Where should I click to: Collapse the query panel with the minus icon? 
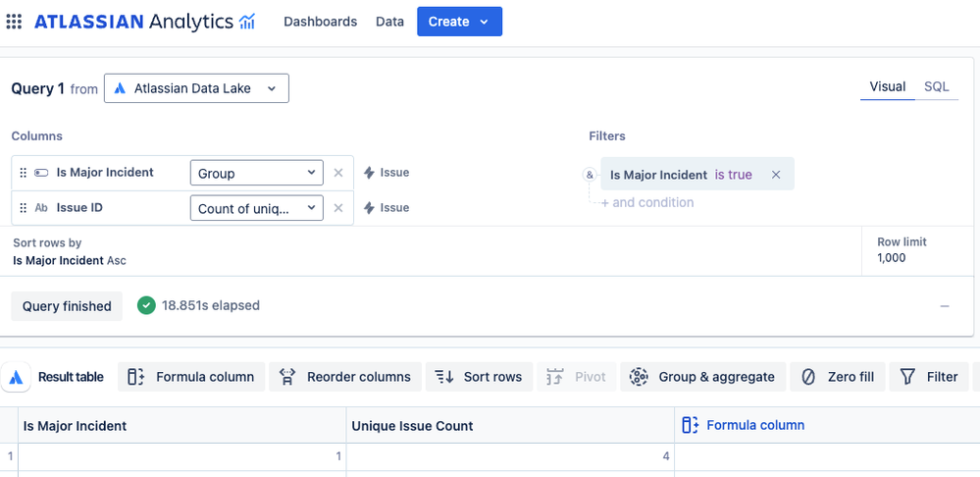coord(945,306)
